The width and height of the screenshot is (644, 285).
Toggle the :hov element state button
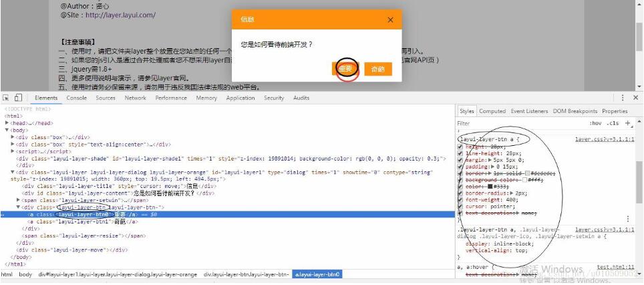595,123
